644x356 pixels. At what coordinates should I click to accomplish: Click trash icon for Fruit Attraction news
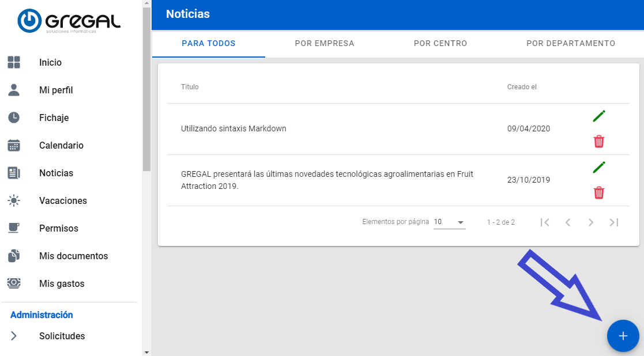(599, 192)
